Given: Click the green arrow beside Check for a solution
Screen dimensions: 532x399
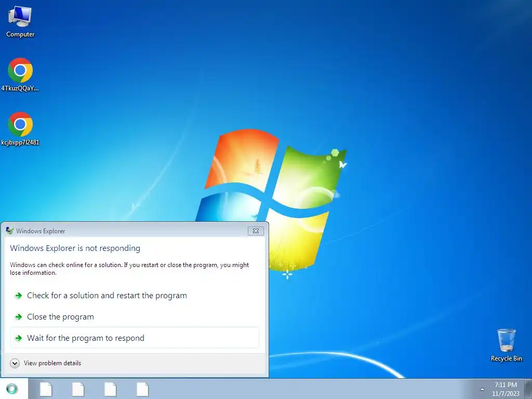Looking at the screenshot, I should (18, 296).
